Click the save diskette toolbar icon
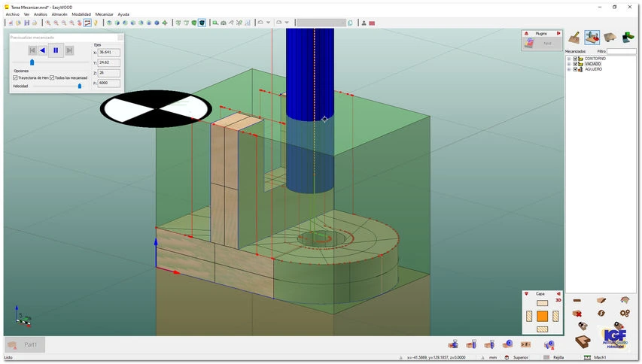The height and width of the screenshot is (364, 642). click(x=26, y=23)
